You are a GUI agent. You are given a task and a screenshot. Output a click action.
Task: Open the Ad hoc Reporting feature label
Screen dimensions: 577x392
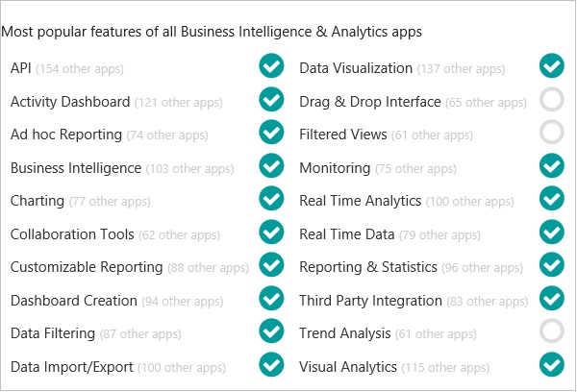pos(66,135)
